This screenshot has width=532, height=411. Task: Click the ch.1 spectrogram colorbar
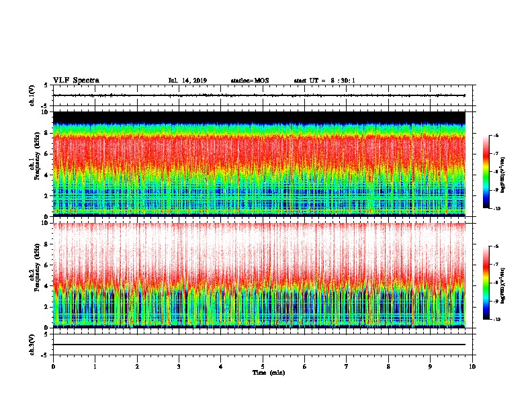tap(486, 172)
